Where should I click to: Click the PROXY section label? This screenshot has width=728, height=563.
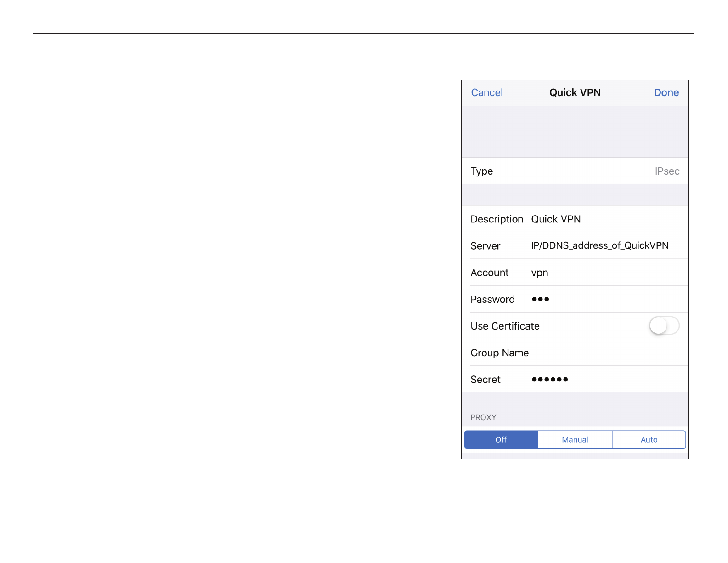(x=483, y=417)
